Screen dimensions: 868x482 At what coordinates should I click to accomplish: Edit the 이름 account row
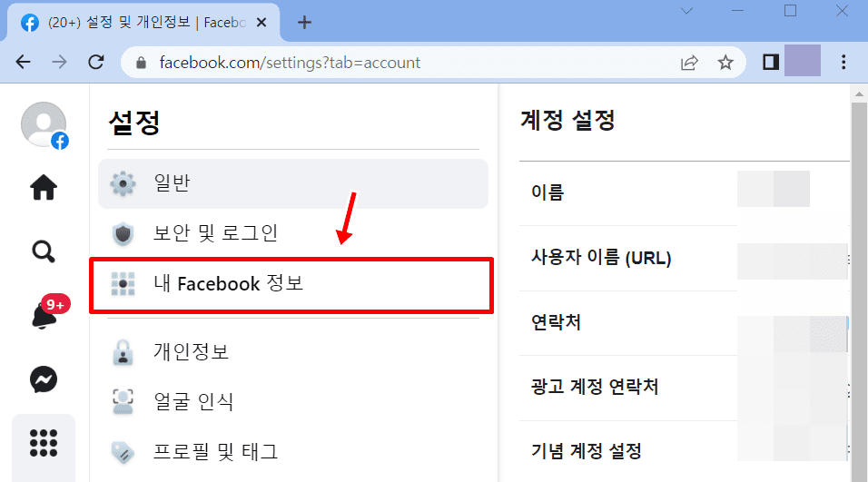(685, 193)
